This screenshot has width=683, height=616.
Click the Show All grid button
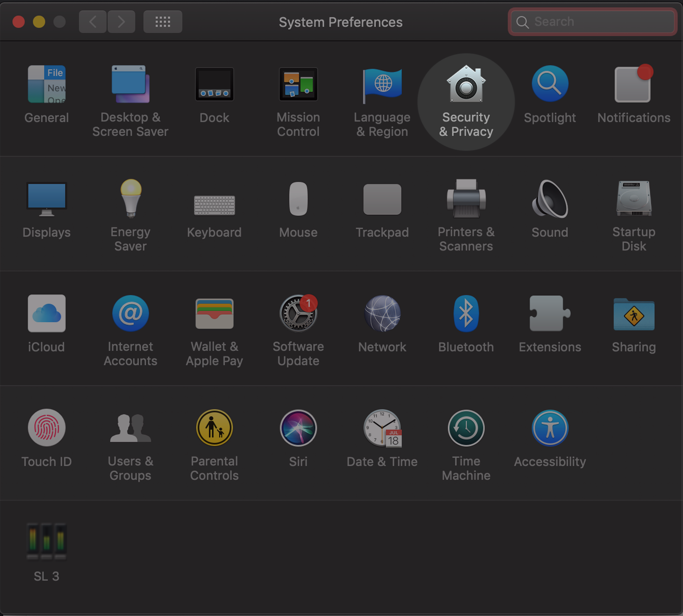(x=163, y=22)
